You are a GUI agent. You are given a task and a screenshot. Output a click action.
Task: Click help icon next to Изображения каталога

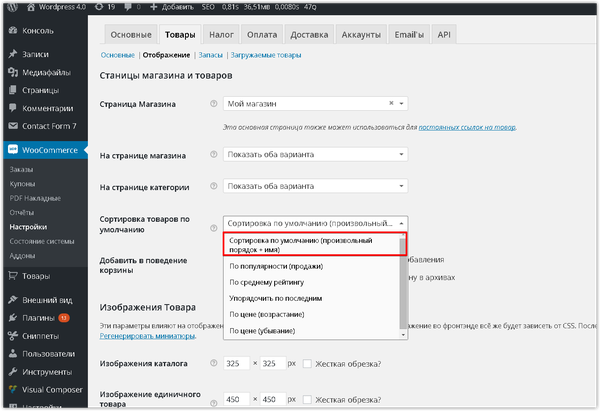pyautogui.click(x=214, y=363)
